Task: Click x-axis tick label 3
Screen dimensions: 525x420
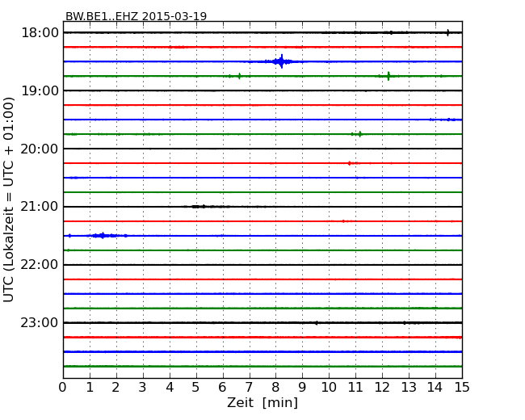Action: click(x=143, y=388)
